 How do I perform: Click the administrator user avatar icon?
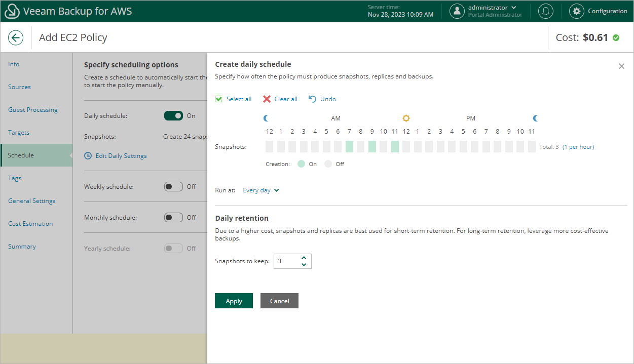(x=457, y=11)
